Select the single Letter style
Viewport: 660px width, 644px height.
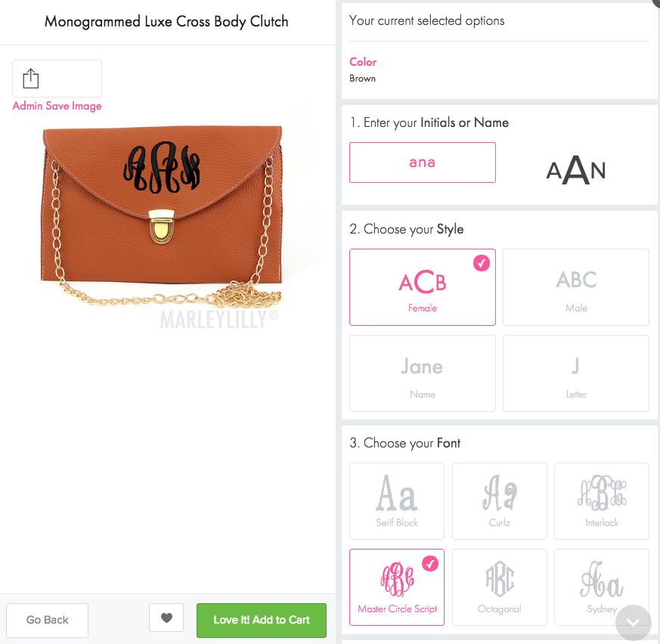pyautogui.click(x=576, y=373)
